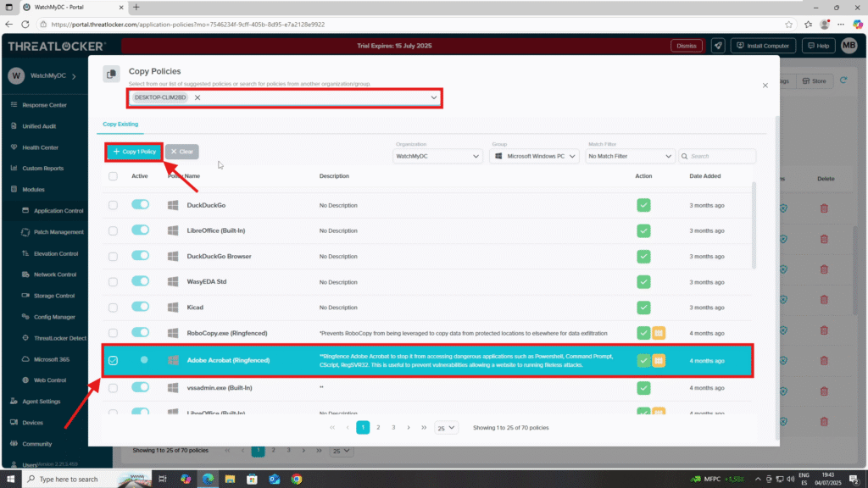Image resolution: width=868 pixels, height=488 pixels.
Task: Open the Organization dropdown showing WatchMyDC
Action: [x=437, y=156]
